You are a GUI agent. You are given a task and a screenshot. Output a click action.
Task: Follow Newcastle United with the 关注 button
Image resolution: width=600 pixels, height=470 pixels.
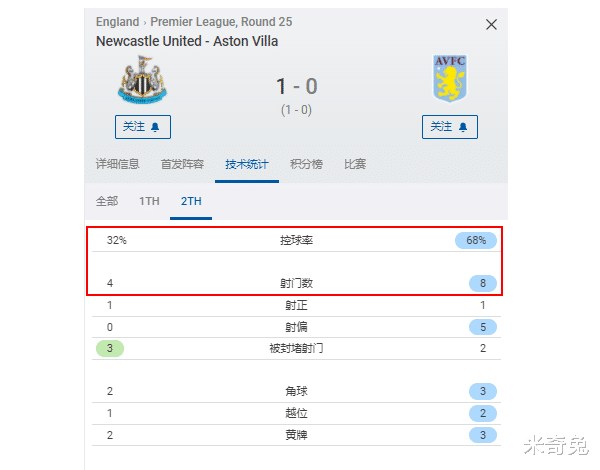[x=143, y=127]
